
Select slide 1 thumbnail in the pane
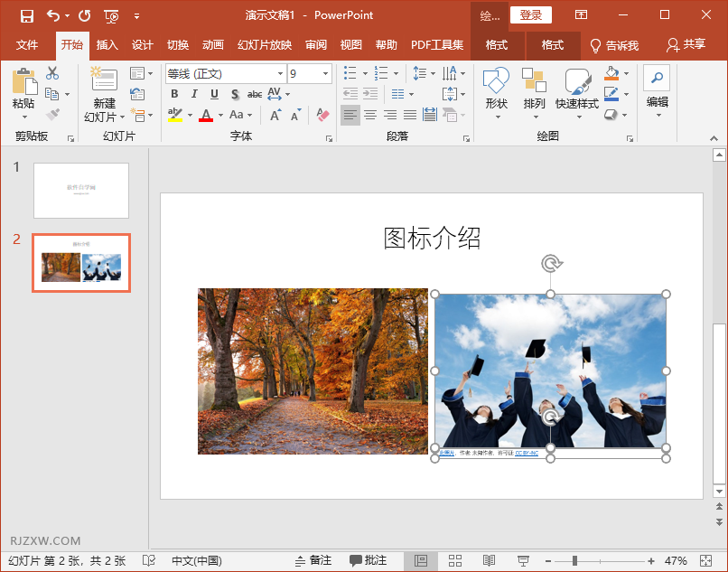point(80,190)
